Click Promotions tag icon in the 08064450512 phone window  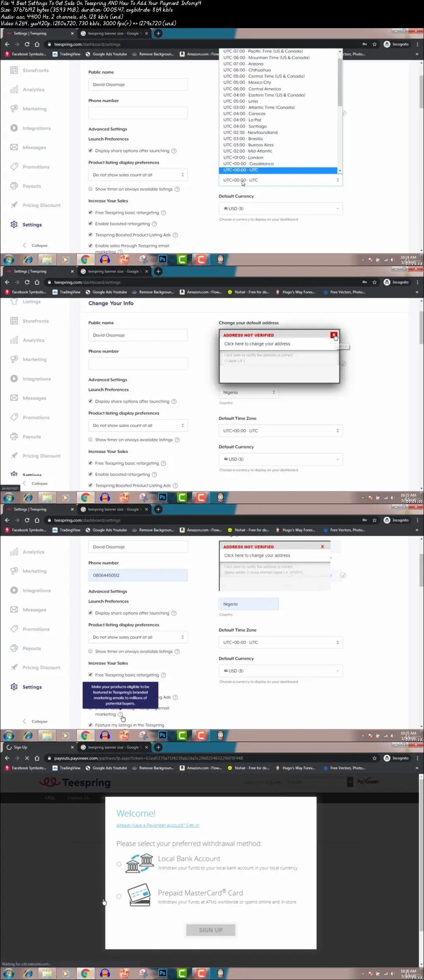click(14, 629)
